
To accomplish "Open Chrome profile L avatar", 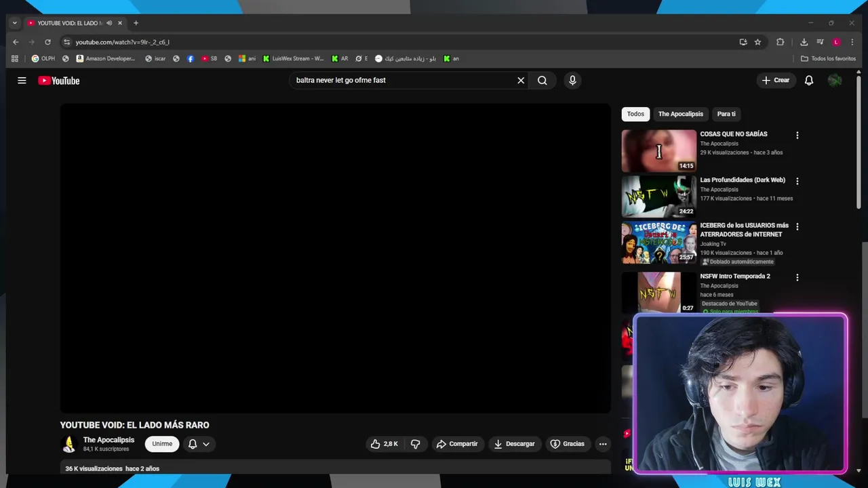I will [836, 42].
